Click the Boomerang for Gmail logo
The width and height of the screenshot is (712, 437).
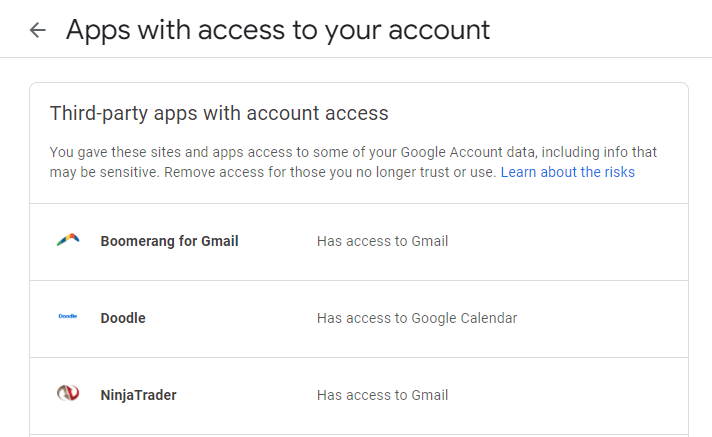click(68, 241)
